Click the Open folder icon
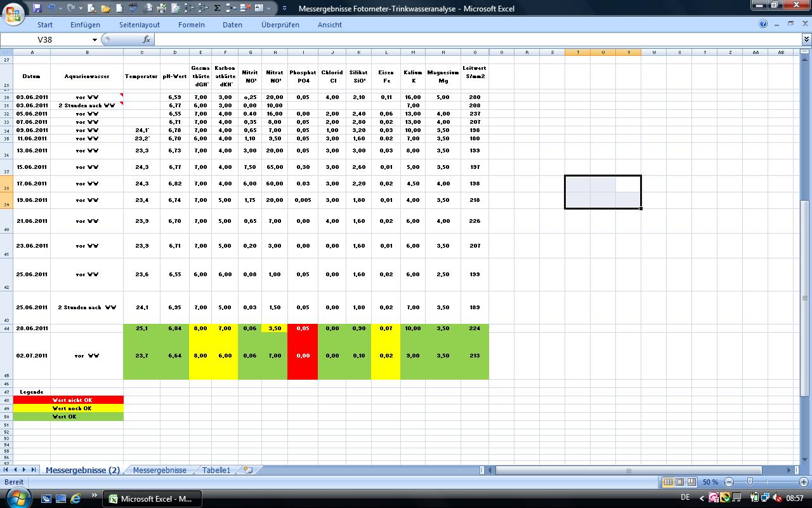Viewport: 812px width, 508px height. coord(105,8)
